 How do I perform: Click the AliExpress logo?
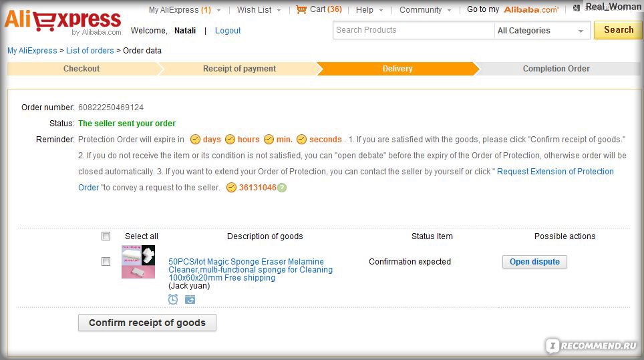click(x=63, y=21)
